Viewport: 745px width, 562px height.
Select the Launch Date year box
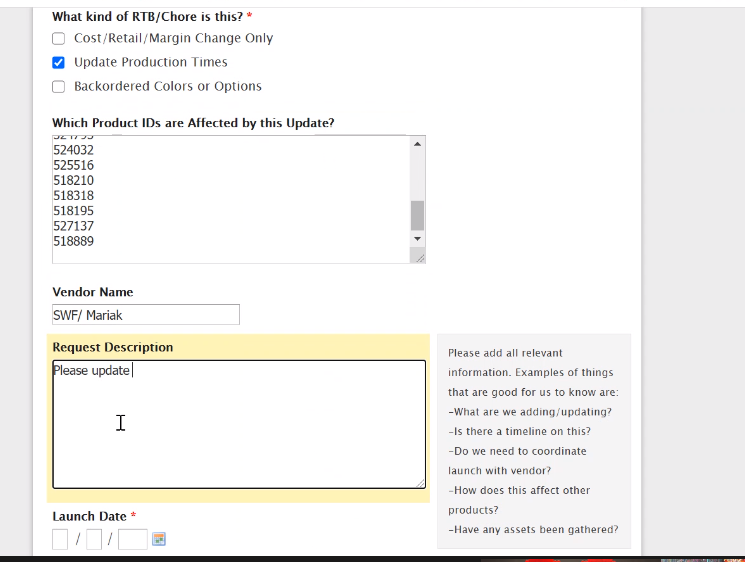point(133,539)
